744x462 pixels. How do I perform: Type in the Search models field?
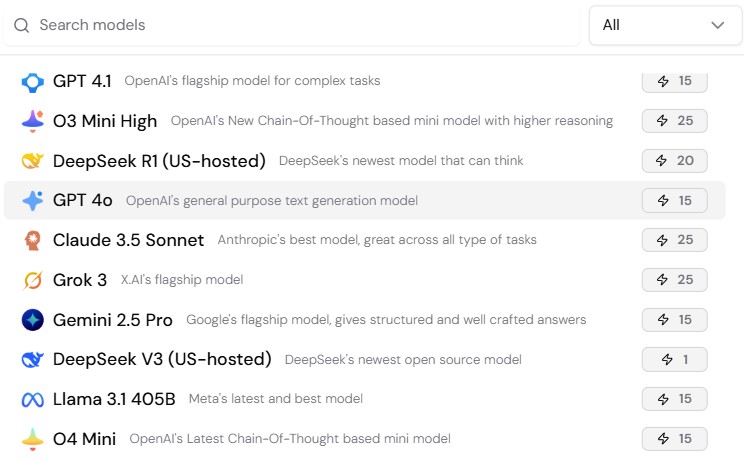pos(300,25)
